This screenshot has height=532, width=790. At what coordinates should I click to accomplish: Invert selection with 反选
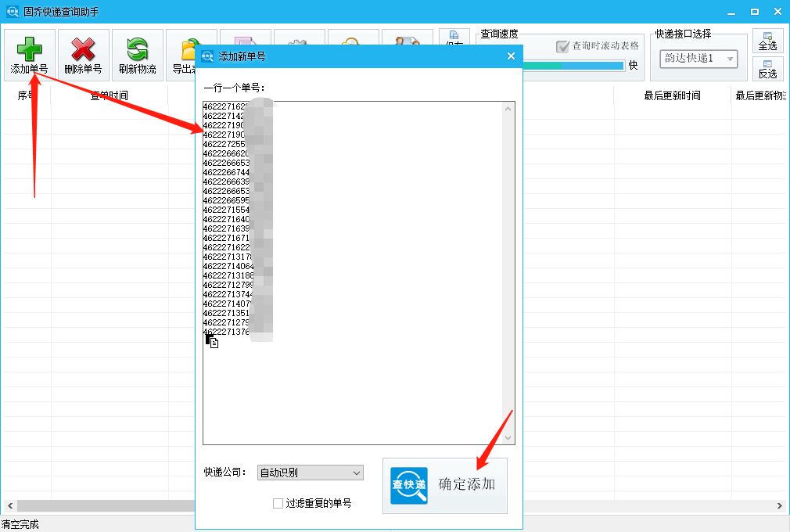pyautogui.click(x=768, y=69)
